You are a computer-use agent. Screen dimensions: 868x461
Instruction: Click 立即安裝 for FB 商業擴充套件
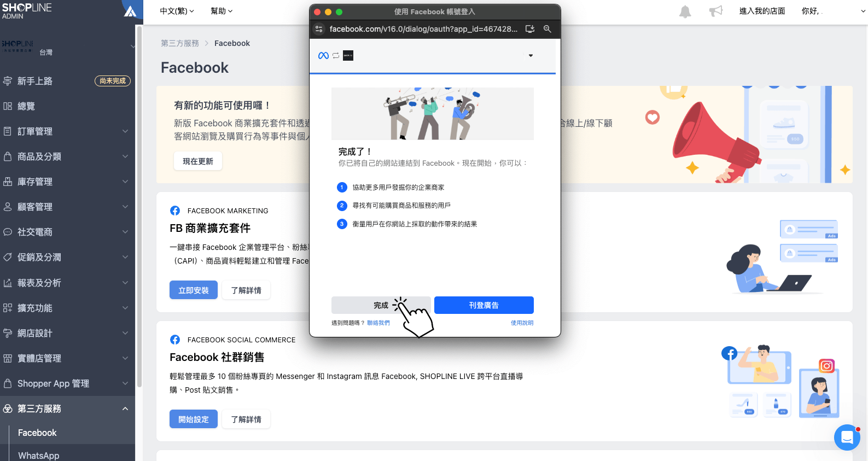coord(194,290)
